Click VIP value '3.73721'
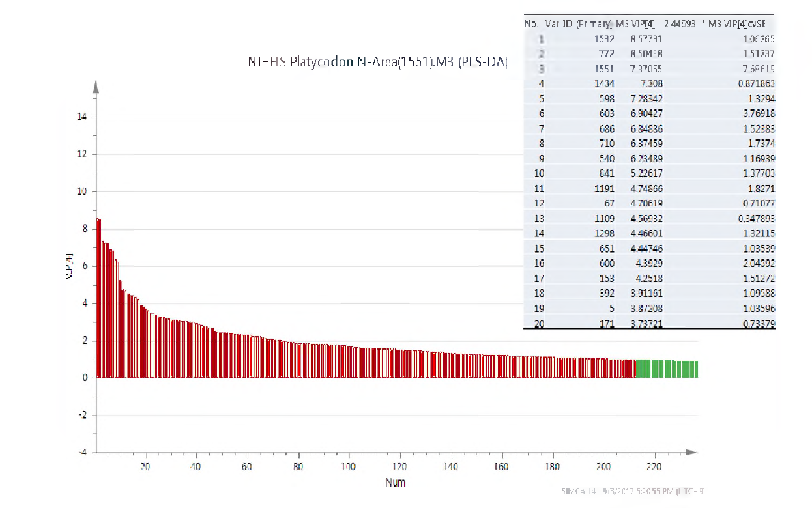Viewport: 812px width, 508px height. 646,323
